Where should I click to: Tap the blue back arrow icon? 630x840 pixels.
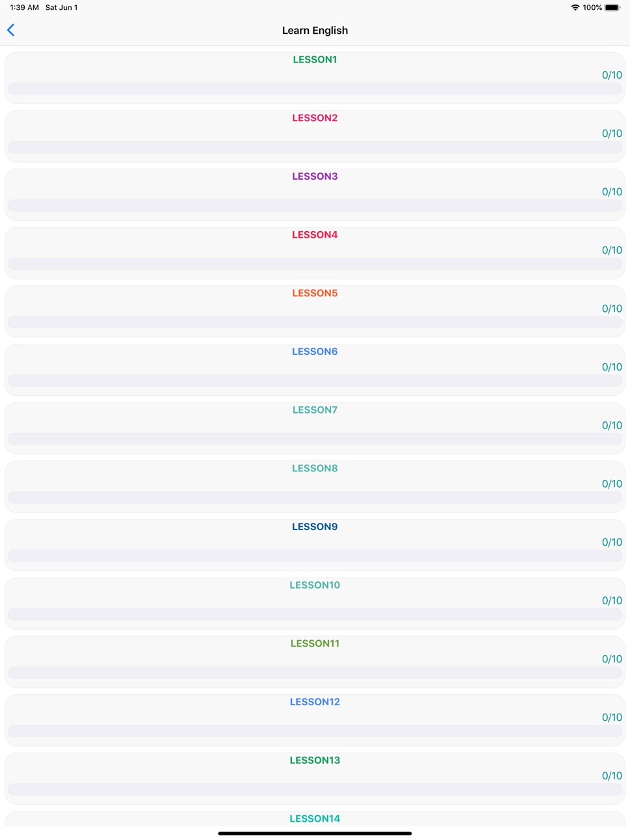10,30
